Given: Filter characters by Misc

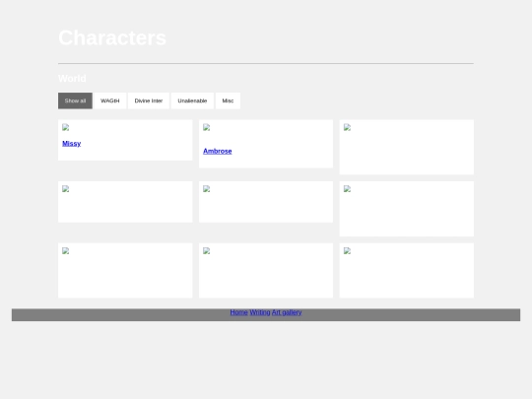Looking at the screenshot, I should coord(228,100).
